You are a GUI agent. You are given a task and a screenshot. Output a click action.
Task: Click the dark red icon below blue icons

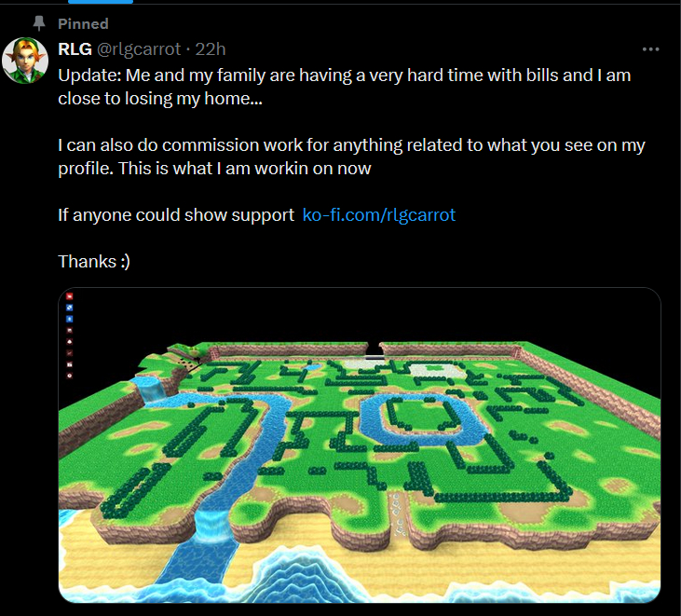[x=70, y=330]
